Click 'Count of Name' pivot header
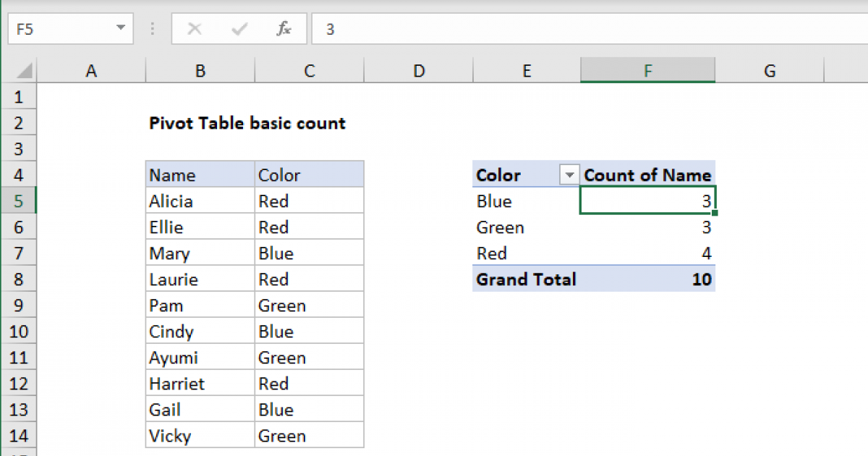This screenshot has height=456, width=868. 648,175
